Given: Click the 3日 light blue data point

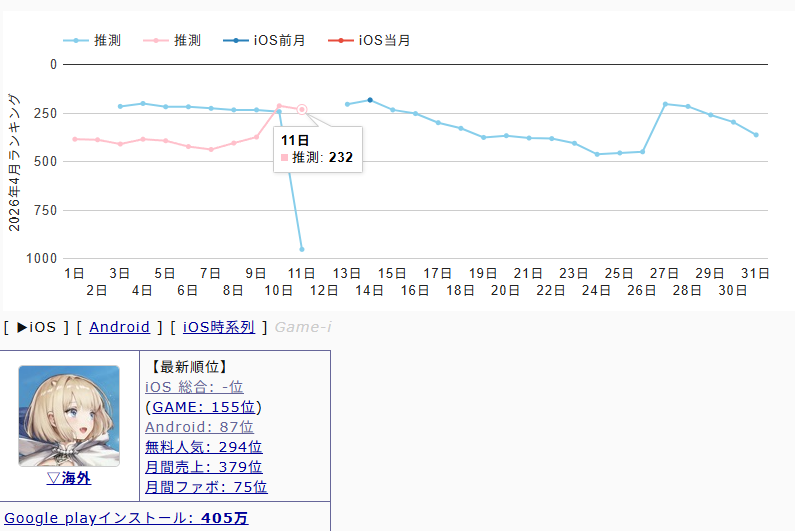Looking at the screenshot, I should pos(120,107).
